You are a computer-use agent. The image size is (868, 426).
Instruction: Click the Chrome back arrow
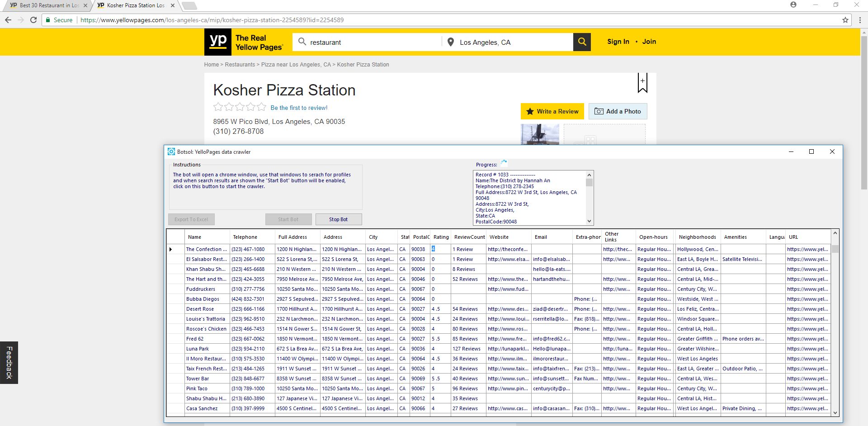8,20
